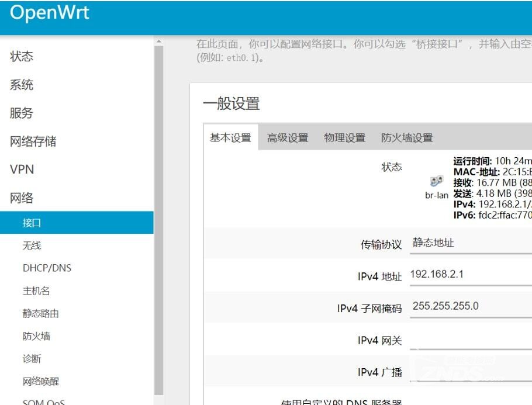Image resolution: width=532 pixels, height=405 pixels.
Task: Click the 接收 16.77 MB status line
Action: point(492,182)
